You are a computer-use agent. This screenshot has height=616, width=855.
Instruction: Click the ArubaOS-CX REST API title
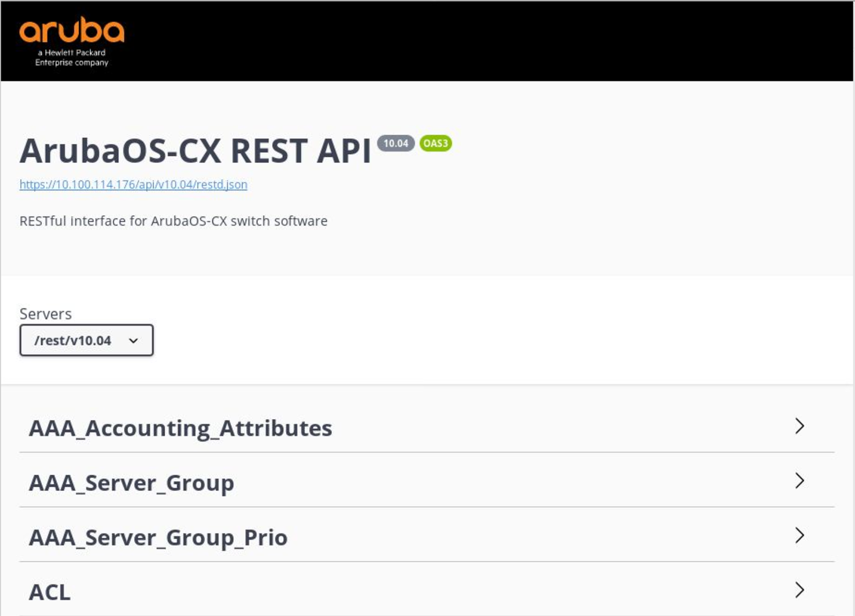coord(195,151)
